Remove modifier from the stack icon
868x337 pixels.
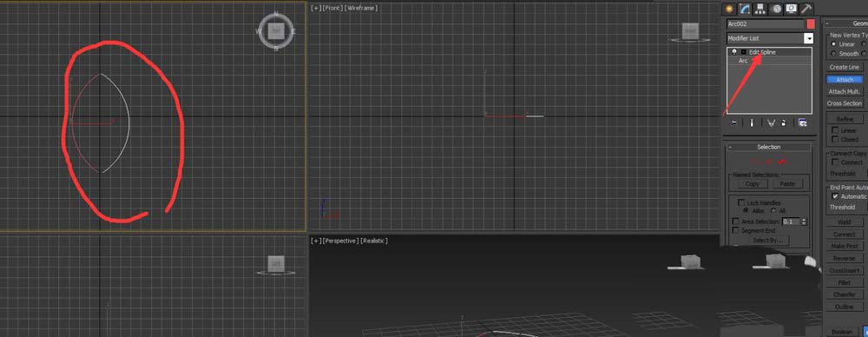783,122
